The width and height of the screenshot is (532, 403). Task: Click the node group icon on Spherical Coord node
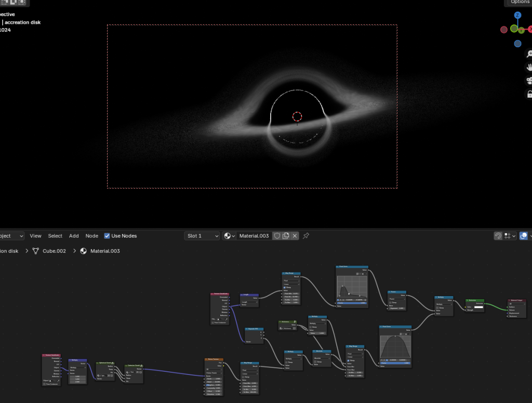[113, 363]
